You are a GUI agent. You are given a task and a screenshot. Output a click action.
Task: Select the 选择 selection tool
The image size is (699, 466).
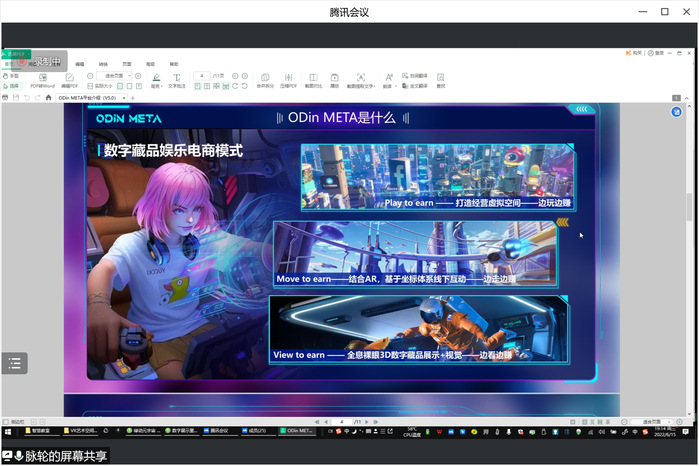pos(11,86)
